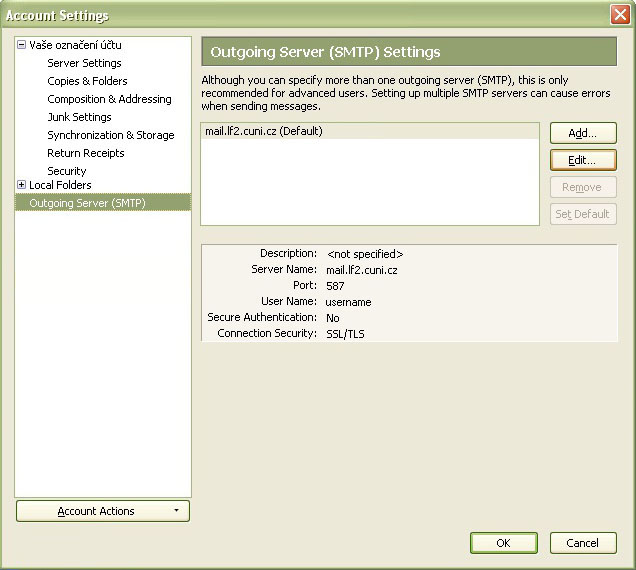Screen dimensions: 636x570
Task: Confirm settings with OK
Action: [503, 543]
